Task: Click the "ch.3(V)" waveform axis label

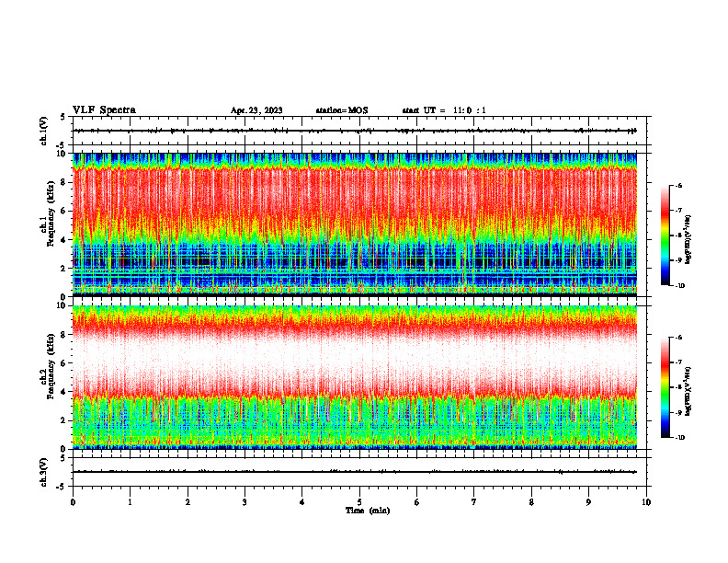Action: coord(43,472)
